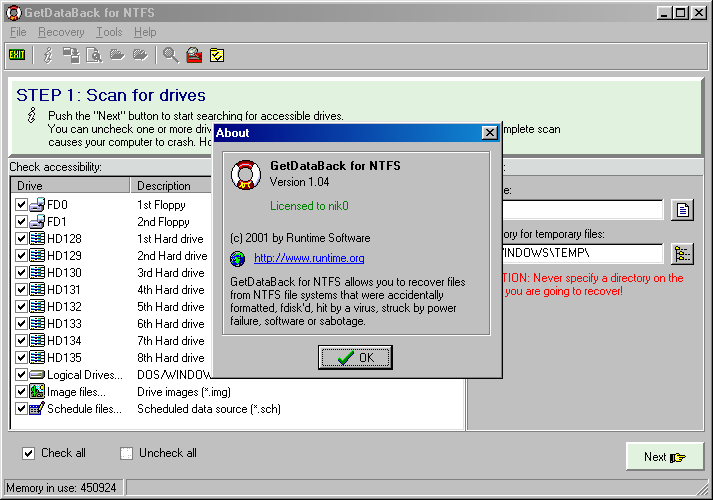Click the Next button

[664, 456]
